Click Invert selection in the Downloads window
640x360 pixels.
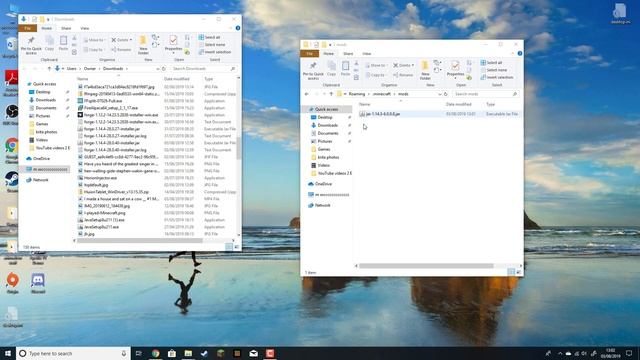pyautogui.click(x=215, y=52)
